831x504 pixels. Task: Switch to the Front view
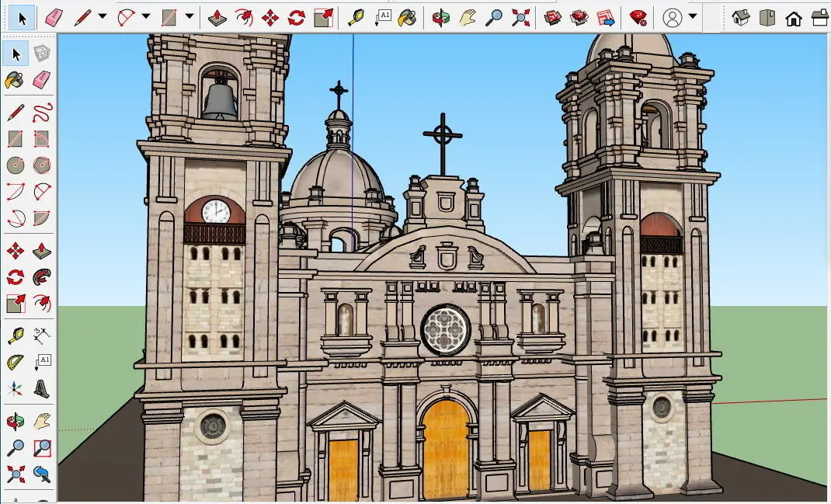pyautogui.click(x=794, y=19)
